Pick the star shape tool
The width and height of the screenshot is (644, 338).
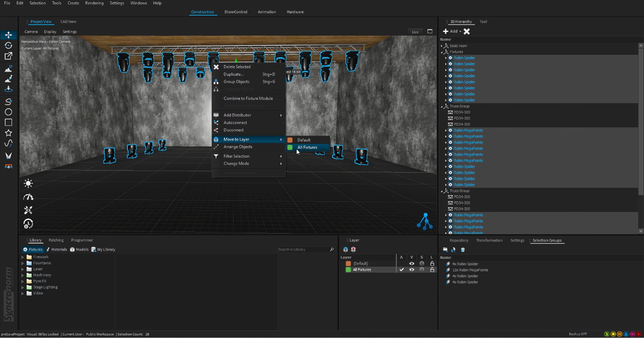pyautogui.click(x=8, y=133)
